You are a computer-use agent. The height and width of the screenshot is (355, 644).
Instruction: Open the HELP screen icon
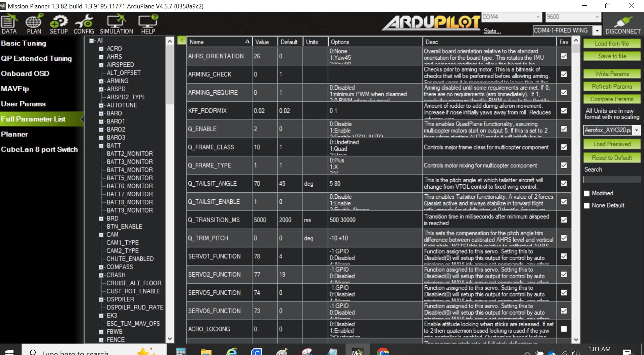pos(148,24)
